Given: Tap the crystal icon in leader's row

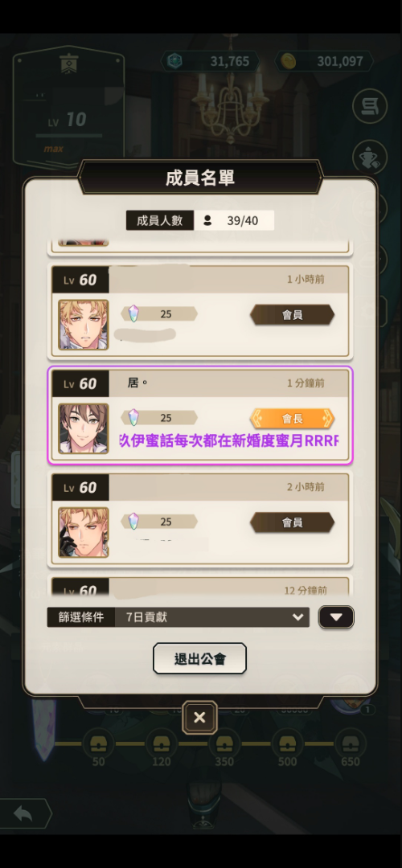Looking at the screenshot, I should 133,417.
